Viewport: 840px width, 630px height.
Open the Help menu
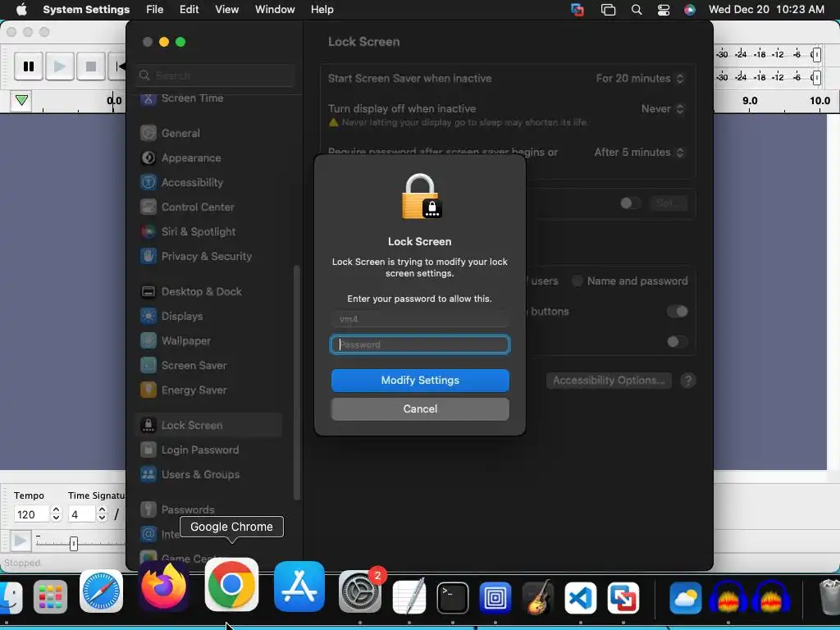tap(322, 9)
